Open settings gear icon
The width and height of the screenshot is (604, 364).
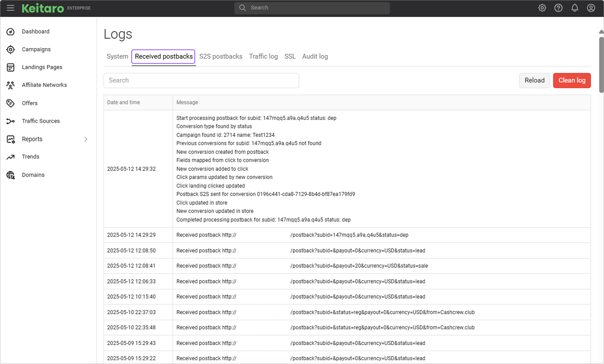click(542, 8)
